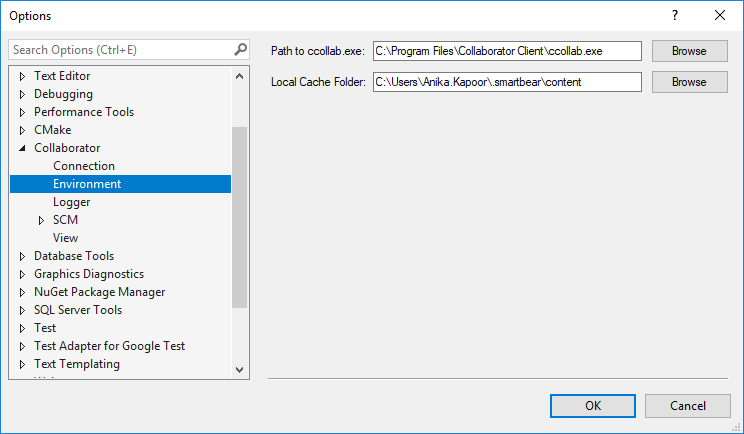Cancel the Options dialog

tap(688, 406)
